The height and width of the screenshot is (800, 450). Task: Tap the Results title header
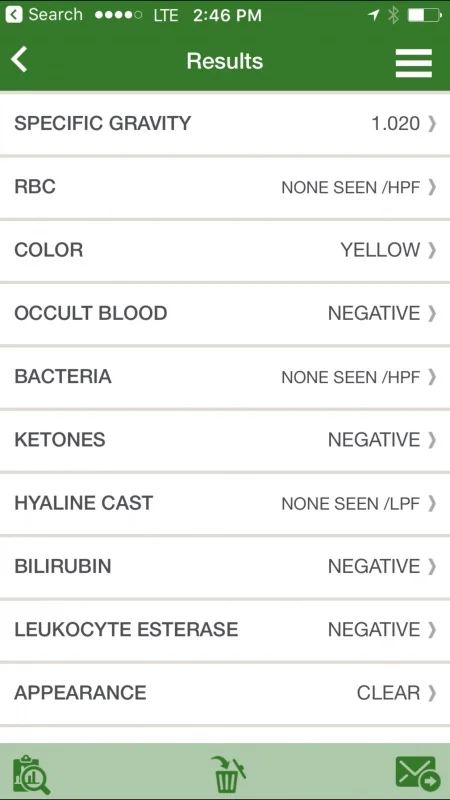225,61
